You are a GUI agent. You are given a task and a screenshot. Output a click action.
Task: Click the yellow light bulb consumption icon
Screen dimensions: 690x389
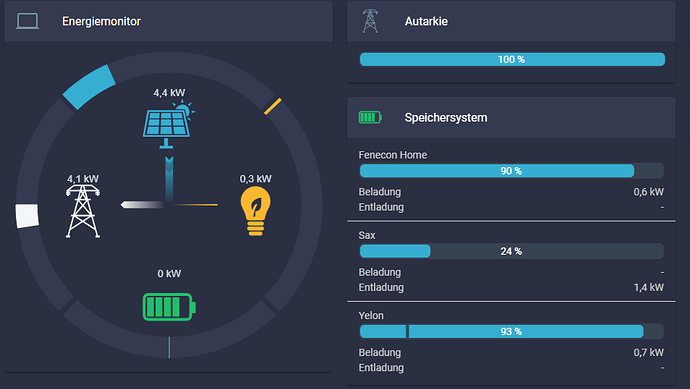(255, 211)
